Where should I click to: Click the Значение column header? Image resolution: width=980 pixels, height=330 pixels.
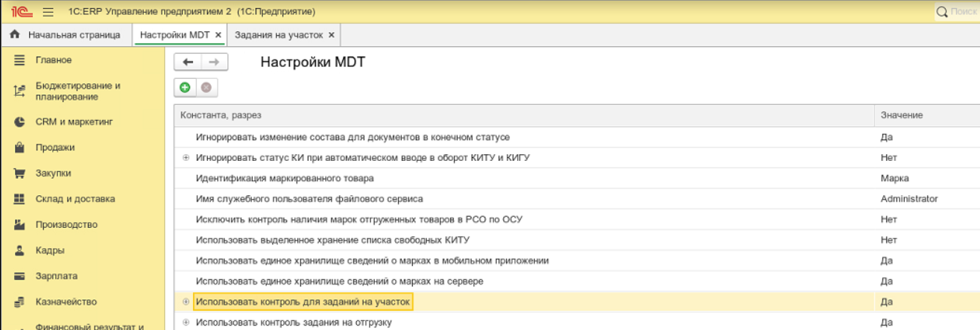[902, 115]
